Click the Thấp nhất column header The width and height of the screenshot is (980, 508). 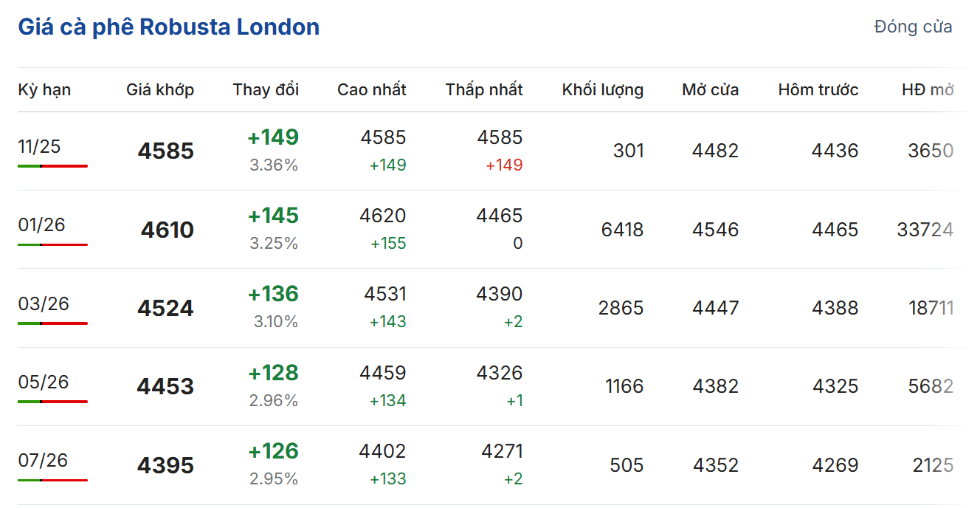(484, 90)
